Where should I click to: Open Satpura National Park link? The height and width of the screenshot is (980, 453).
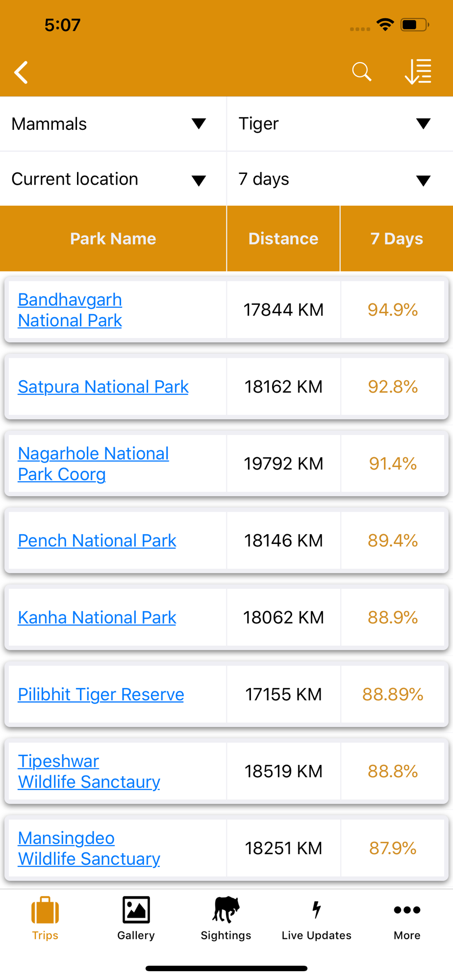tap(103, 387)
